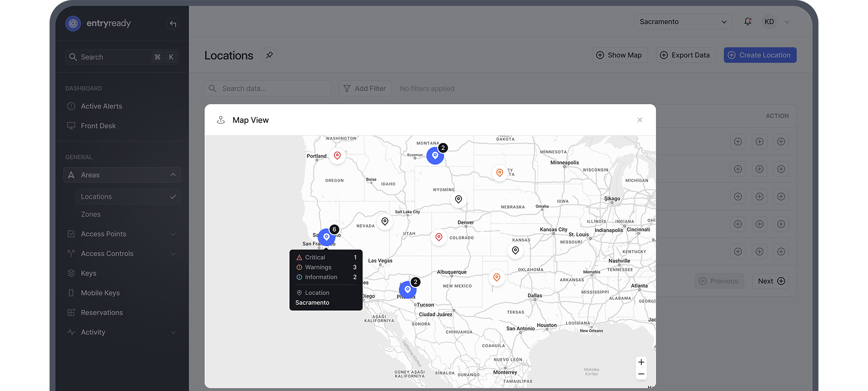Screen dimensions: 868x391
Task: Click the map zoom-in plus control
Action: coord(641,362)
